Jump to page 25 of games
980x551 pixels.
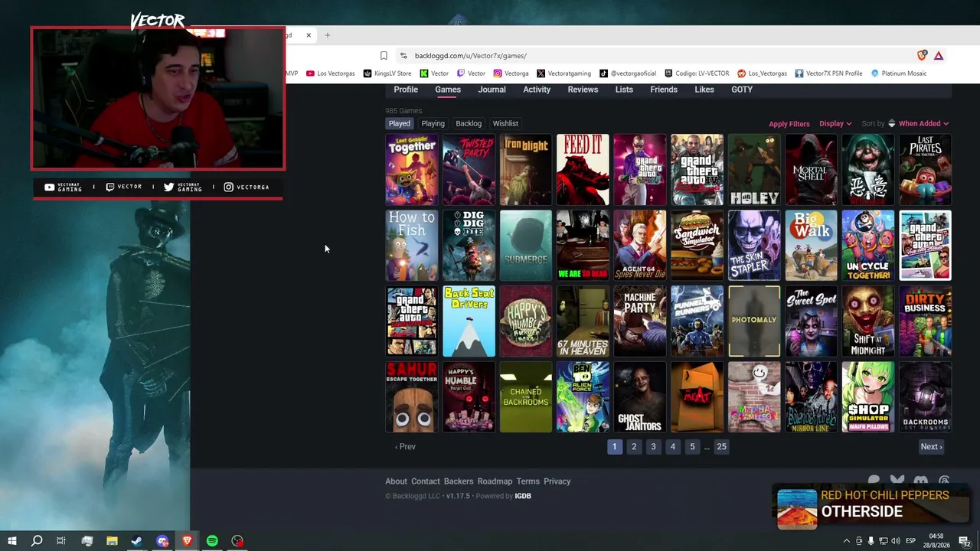tap(721, 447)
